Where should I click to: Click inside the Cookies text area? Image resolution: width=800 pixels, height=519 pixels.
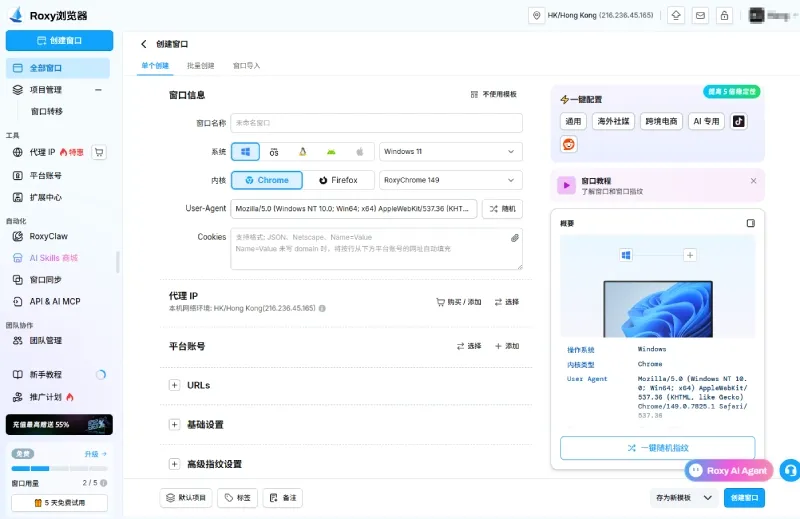(377, 249)
